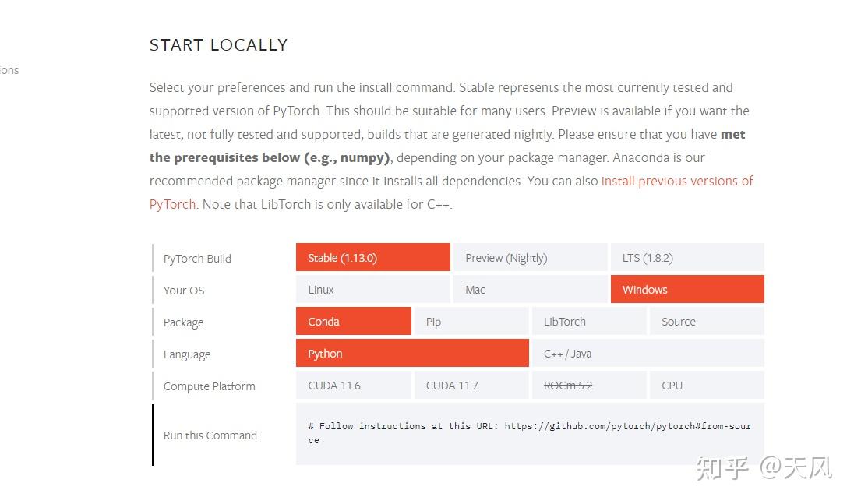The image size is (854, 504).
Task: Pick CUDA 11.6 compute platform
Action: point(353,386)
